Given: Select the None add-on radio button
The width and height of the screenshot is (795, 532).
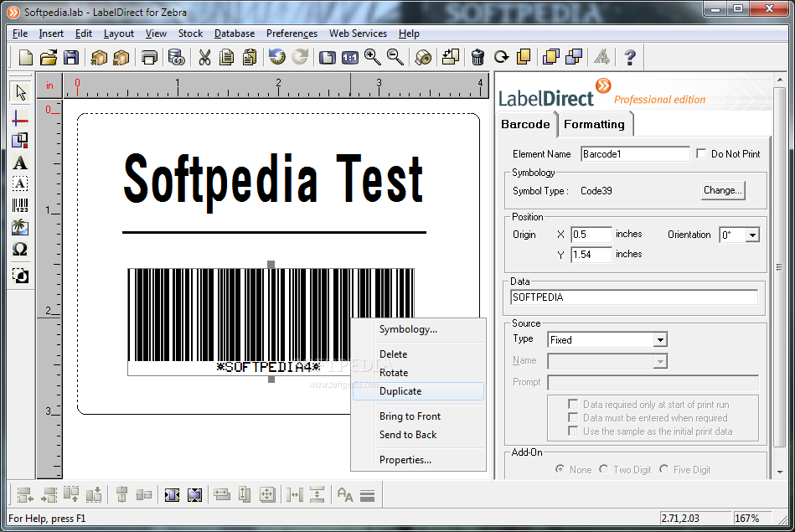Looking at the screenshot, I should (560, 469).
